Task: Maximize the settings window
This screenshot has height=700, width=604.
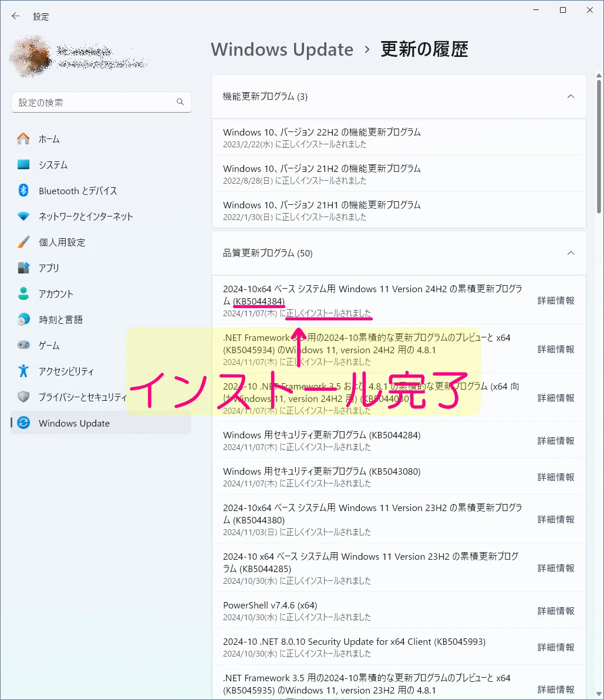Action: pyautogui.click(x=563, y=10)
